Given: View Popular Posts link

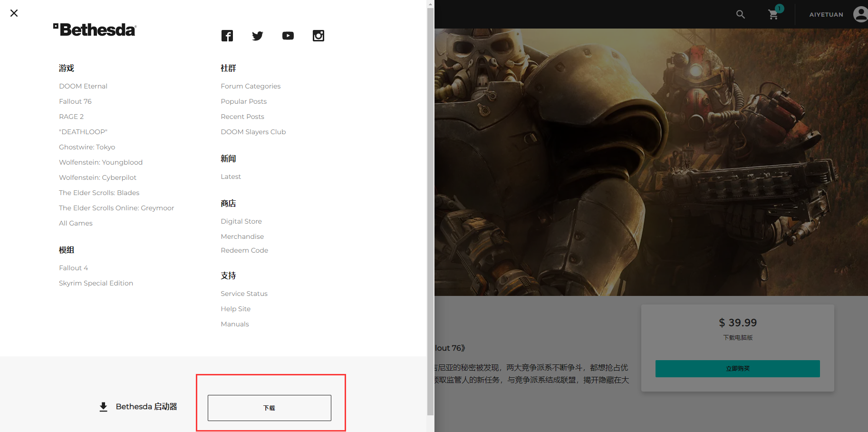Looking at the screenshot, I should click(x=244, y=101).
